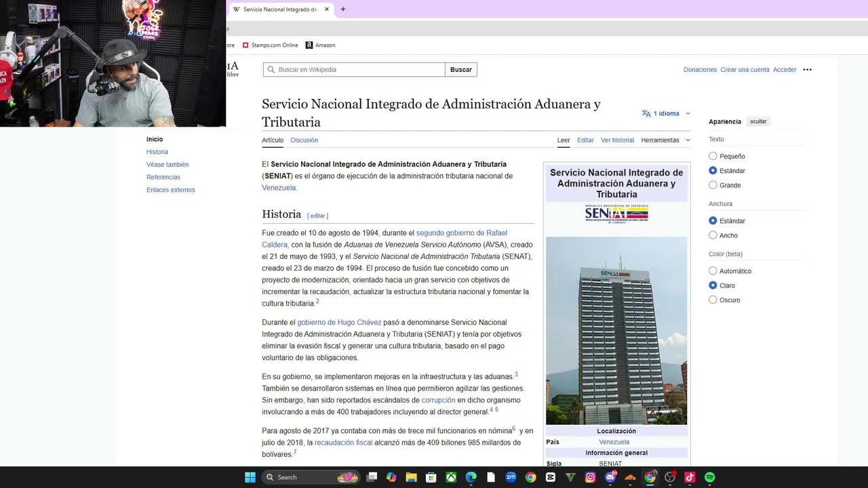This screenshot has height=488, width=868.
Task: Open the gobierno de Hugo Chávez link
Action: [339, 323]
